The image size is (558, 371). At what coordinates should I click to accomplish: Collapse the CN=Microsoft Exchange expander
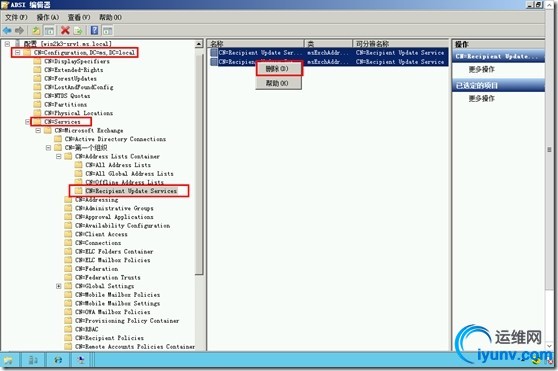point(38,131)
